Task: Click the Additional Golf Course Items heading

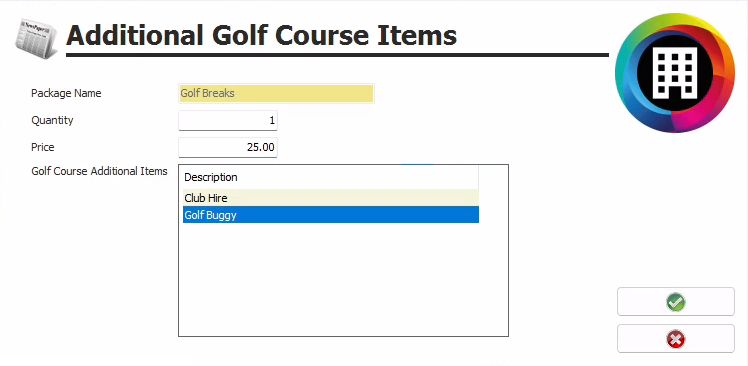Action: (261, 35)
